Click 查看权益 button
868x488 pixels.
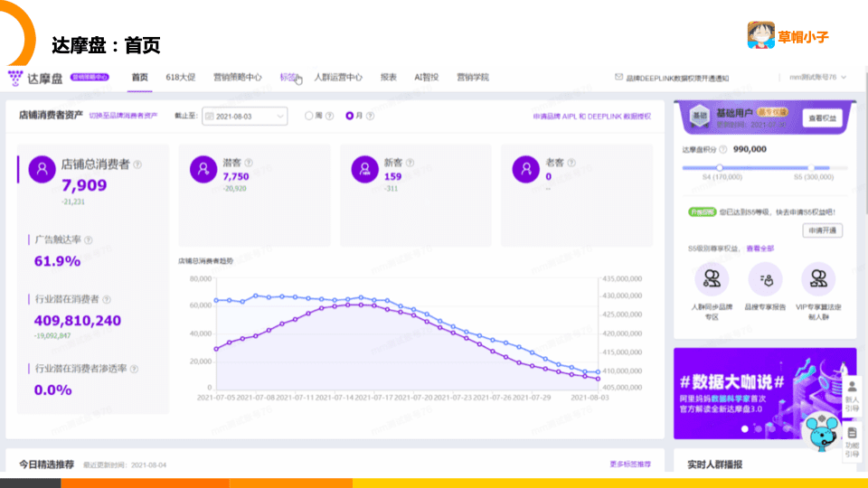[x=822, y=117]
